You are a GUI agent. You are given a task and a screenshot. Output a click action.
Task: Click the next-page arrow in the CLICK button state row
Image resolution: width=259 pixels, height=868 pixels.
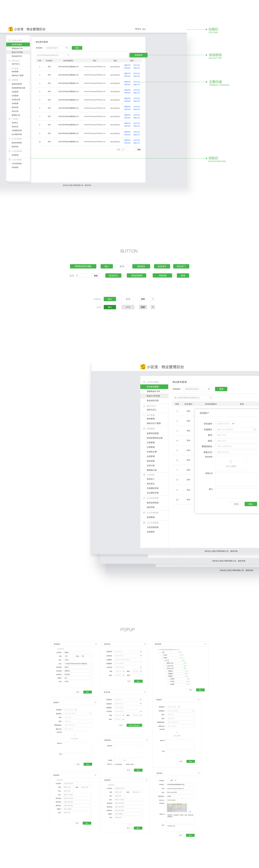153,307
